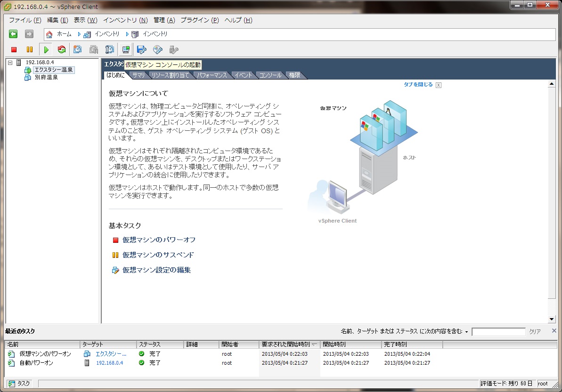The height and width of the screenshot is (392, 562).
Task: Click target VM icon in power-on row
Action: click(87, 354)
